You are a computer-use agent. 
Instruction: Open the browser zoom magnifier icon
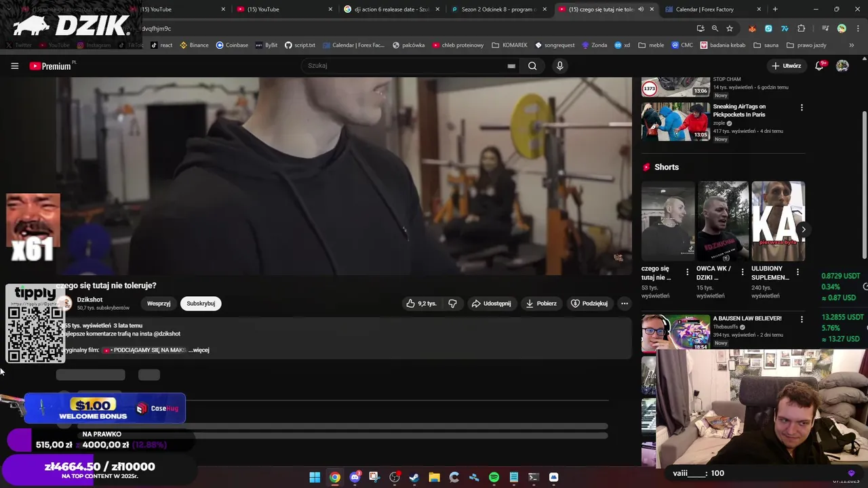[715, 28]
